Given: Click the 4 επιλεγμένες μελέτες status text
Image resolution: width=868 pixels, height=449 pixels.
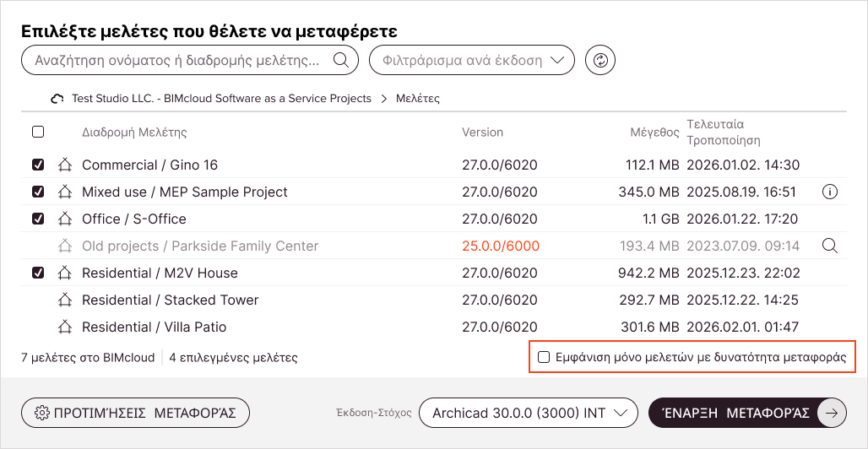Looking at the screenshot, I should click(234, 358).
